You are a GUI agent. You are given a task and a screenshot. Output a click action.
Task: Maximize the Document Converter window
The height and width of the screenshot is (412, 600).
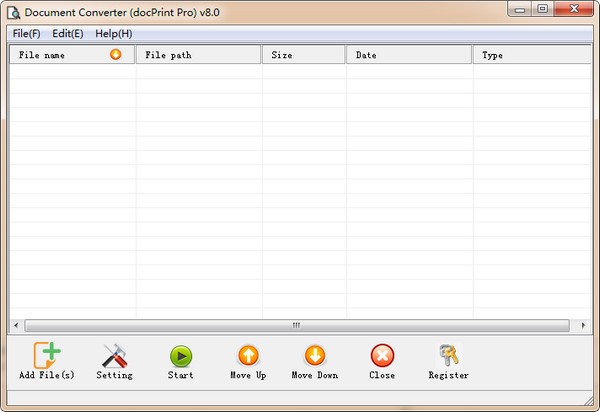(542, 9)
